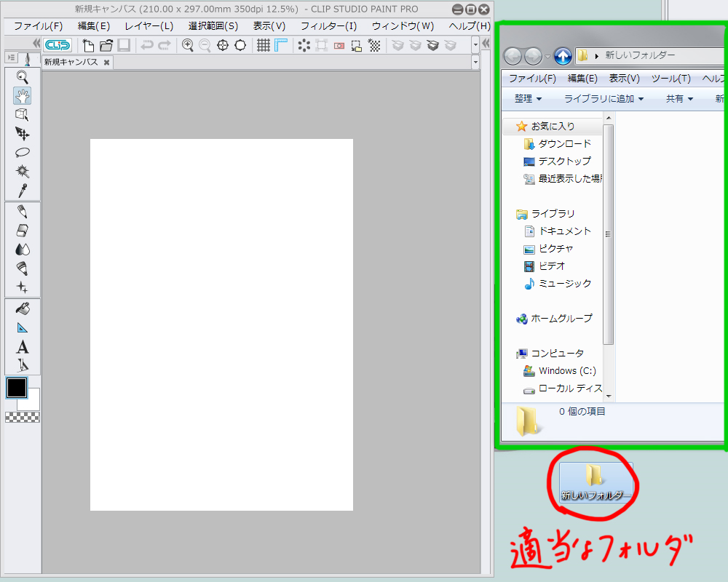Select the Auto select magic wand tool

[x=22, y=172]
